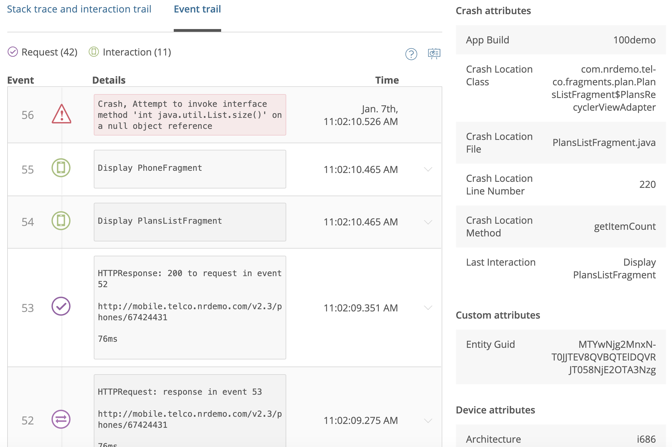Click the Details column header
The height and width of the screenshot is (447, 672).
(109, 80)
